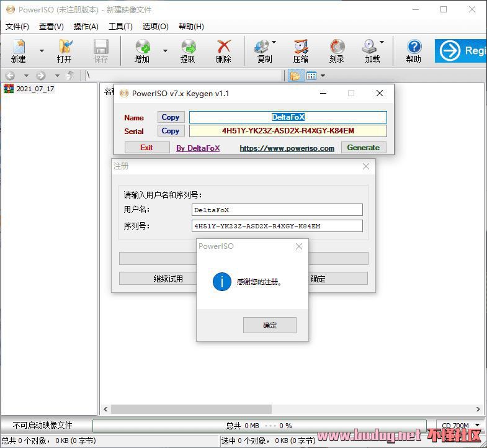Select the 2021_07_17 item in the tree
Viewport: 487px width, 448px height.
tap(35, 89)
